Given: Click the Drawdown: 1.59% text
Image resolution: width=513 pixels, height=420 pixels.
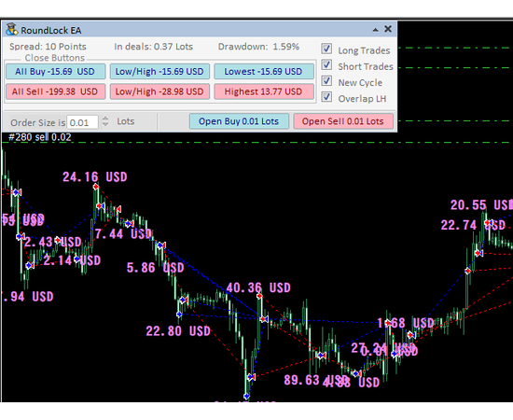Looking at the screenshot, I should point(258,47).
